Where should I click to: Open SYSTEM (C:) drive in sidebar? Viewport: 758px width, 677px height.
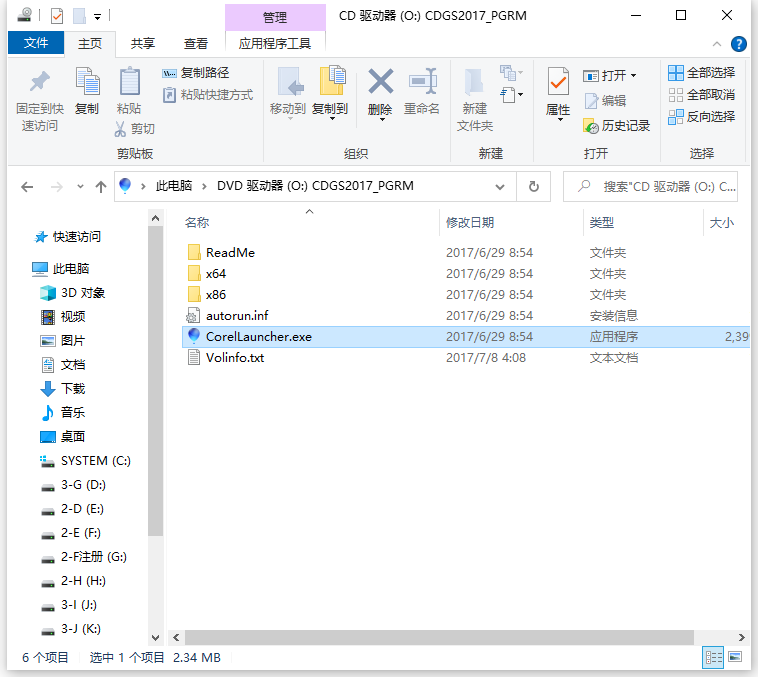tap(85, 461)
